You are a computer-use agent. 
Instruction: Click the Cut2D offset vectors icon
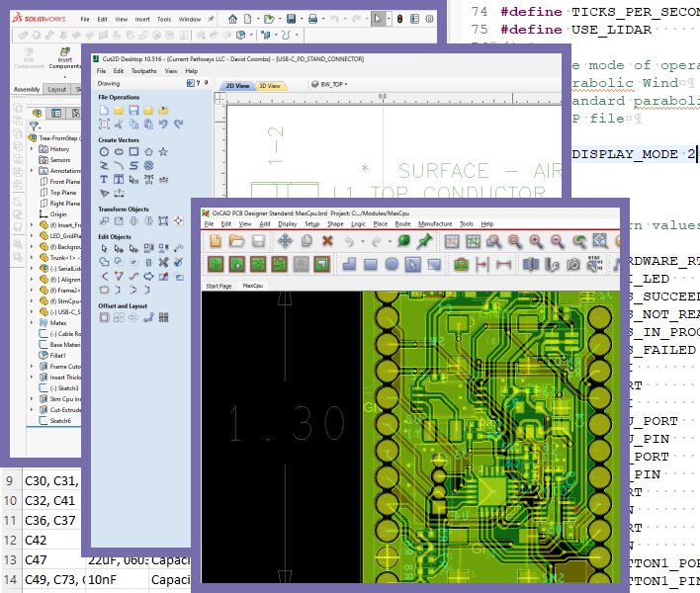pyautogui.click(x=104, y=317)
